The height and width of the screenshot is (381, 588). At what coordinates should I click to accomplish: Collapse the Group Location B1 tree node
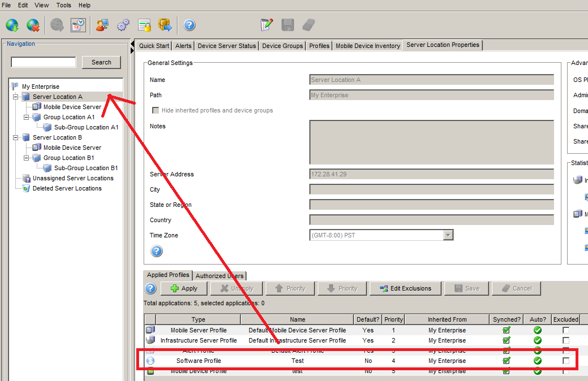[x=26, y=158]
